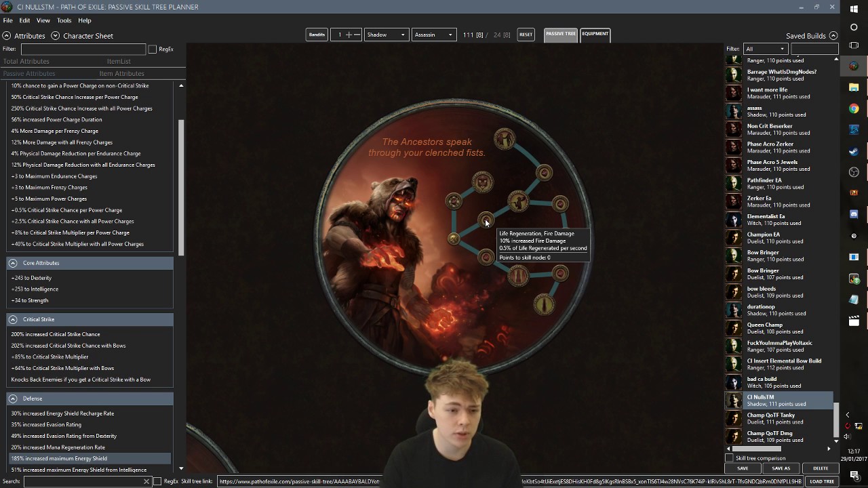Toggle the RegEx checkbox next to the Filter field
The width and height of the screenshot is (868, 488).
coord(153,49)
